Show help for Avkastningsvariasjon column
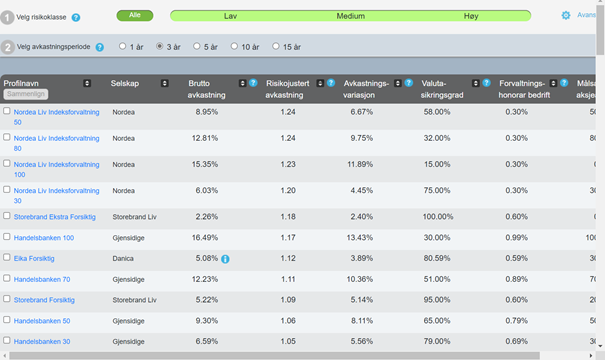Image resolution: width=605 pixels, height=360 pixels. click(409, 83)
